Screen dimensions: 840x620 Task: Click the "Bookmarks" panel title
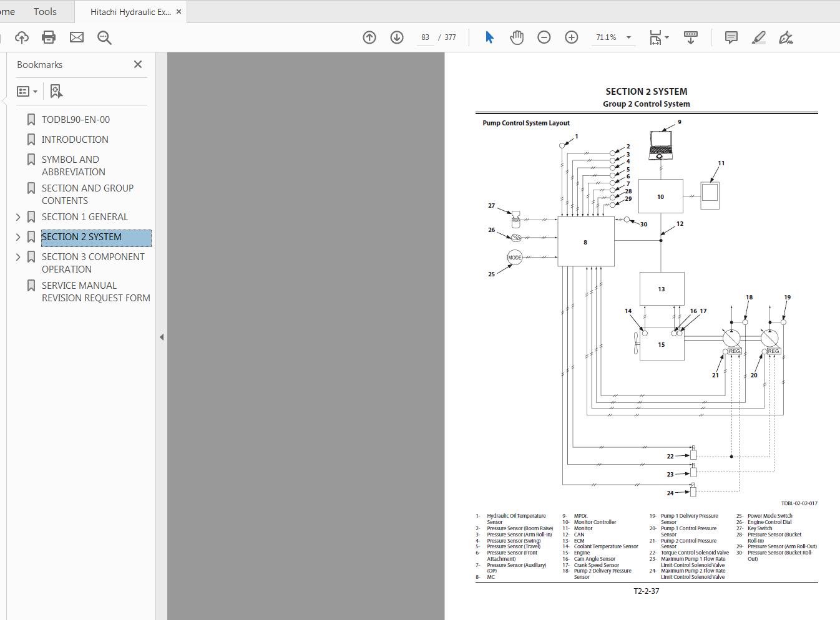point(40,65)
